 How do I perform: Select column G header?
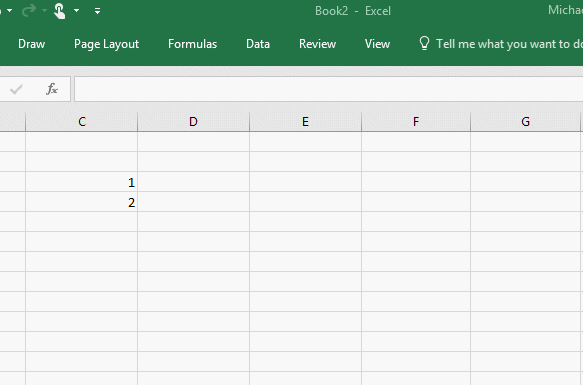pos(525,122)
